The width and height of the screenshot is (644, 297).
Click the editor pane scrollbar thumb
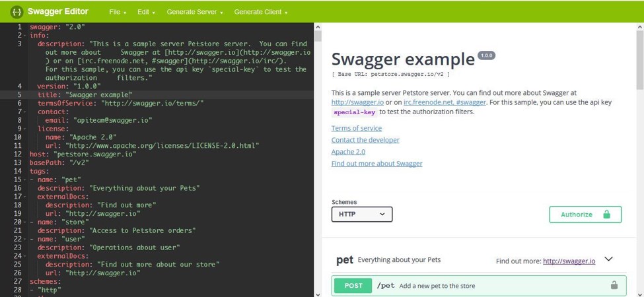(x=318, y=36)
